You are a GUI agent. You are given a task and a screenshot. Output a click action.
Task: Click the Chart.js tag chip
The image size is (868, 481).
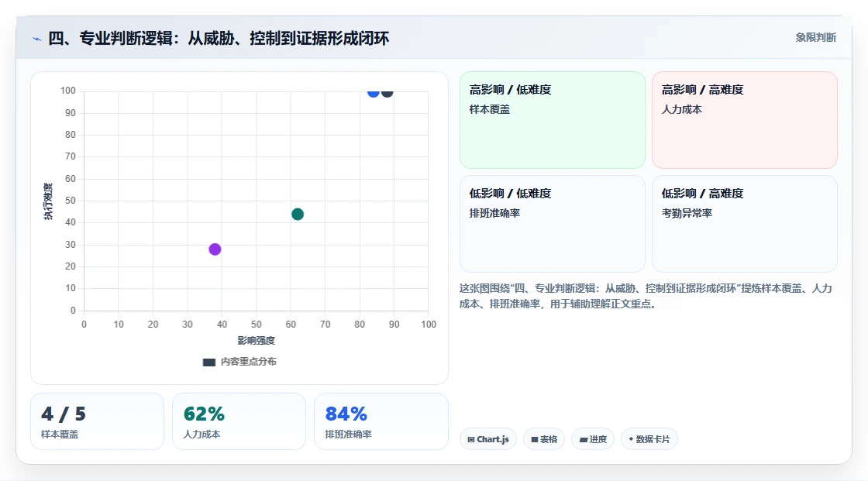coord(488,439)
